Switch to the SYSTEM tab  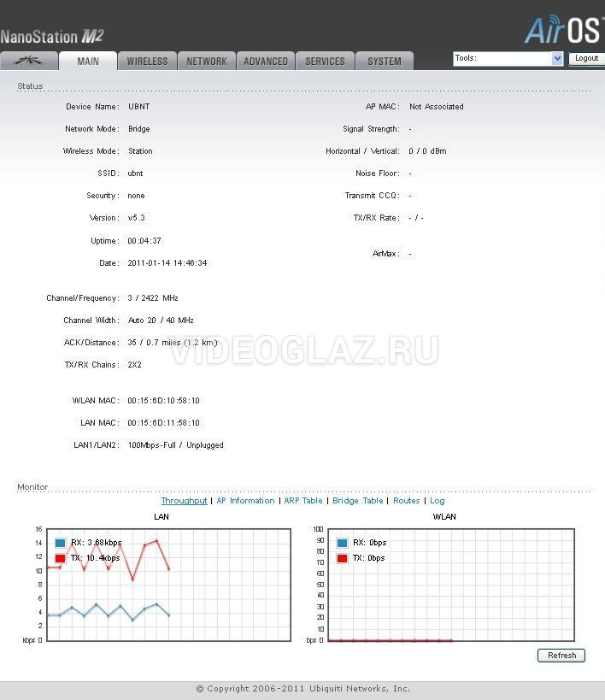pos(384,61)
